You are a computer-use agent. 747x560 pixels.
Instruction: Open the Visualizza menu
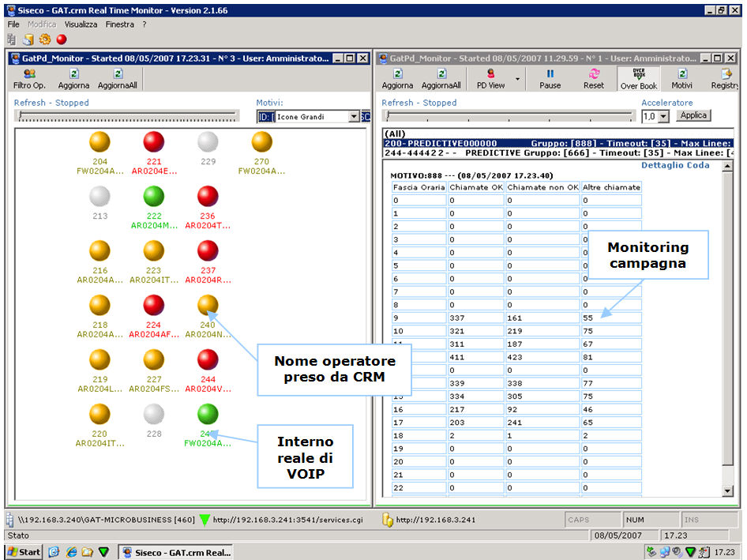(x=81, y=24)
